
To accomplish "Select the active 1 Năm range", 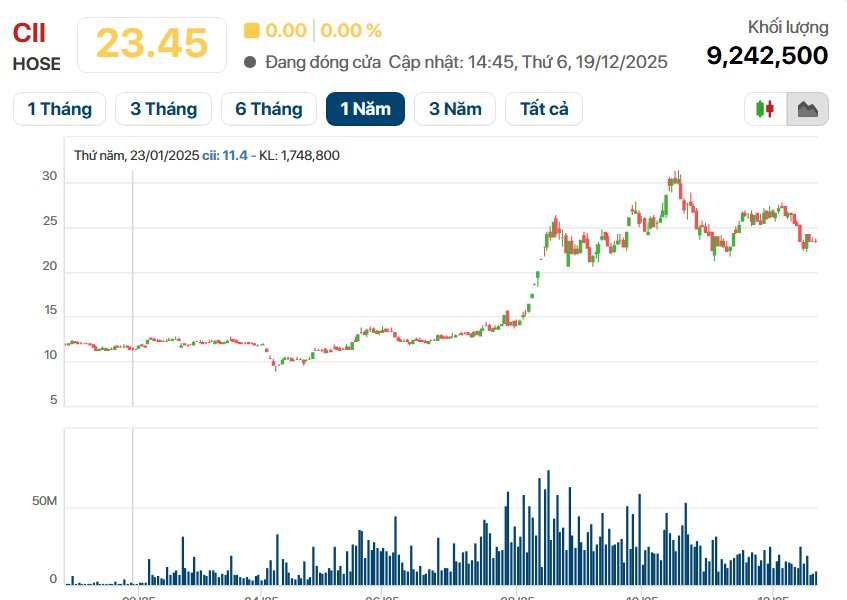I will (x=365, y=109).
